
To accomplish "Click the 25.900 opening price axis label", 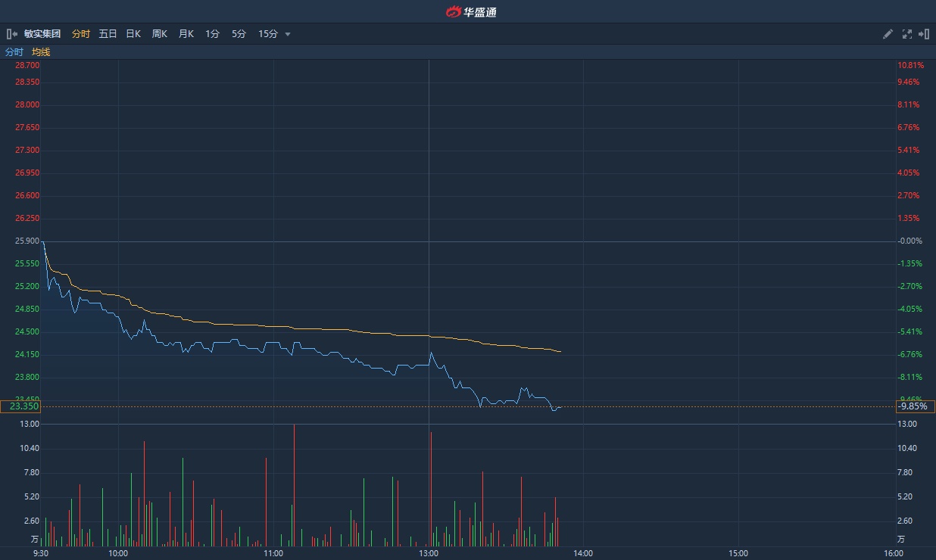I will [27, 241].
